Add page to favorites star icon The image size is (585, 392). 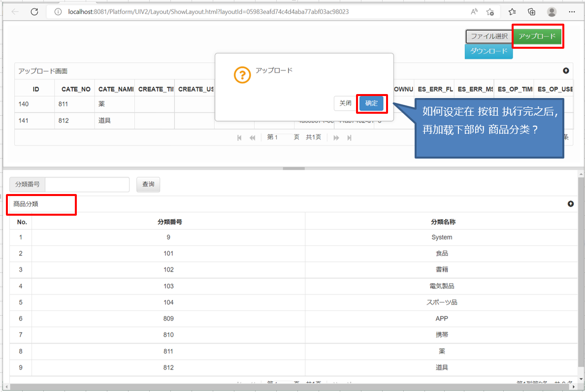tap(490, 12)
